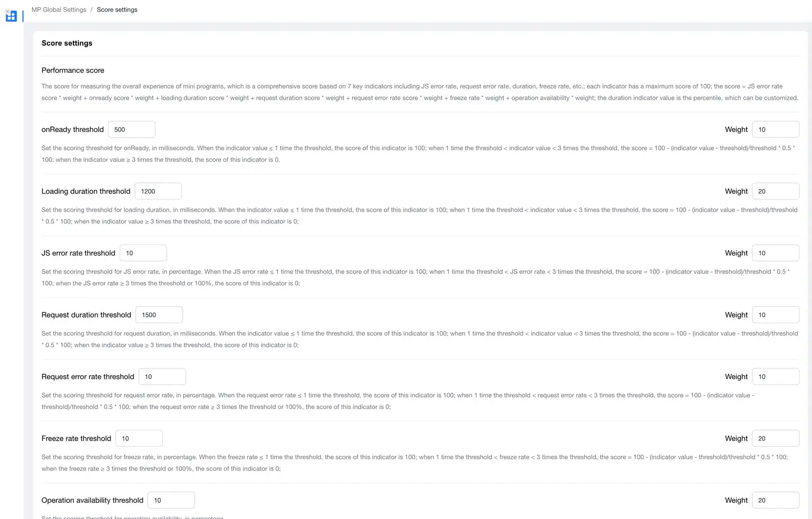Screen dimensions: 812x519
Task: Open the MP Global Settings breadcrumb
Action: pos(59,10)
